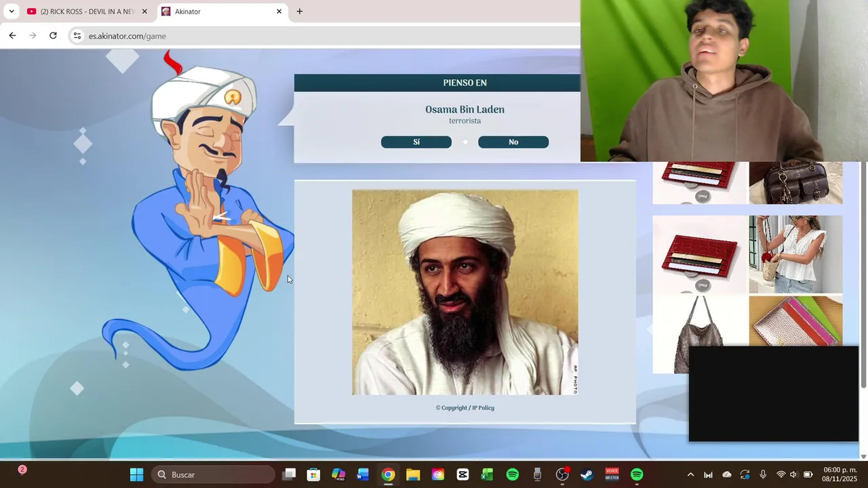Viewport: 868px width, 488px height.
Task: Open OBS Studio from the taskbar
Action: (x=562, y=474)
